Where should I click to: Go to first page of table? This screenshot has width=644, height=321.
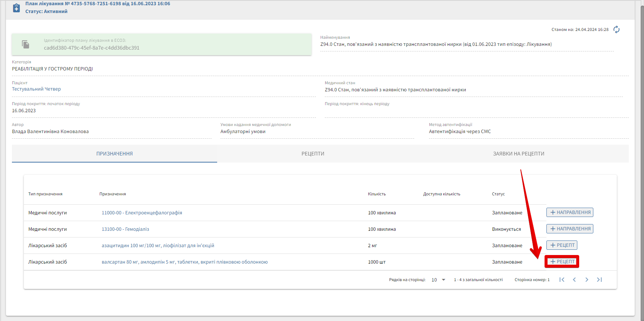click(x=562, y=280)
